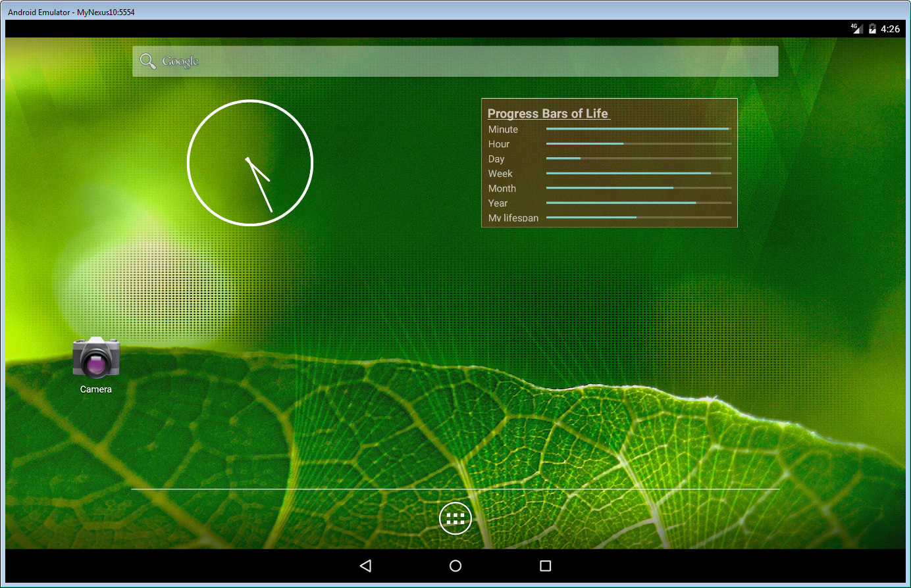Select the Minute label
Screen dimensions: 911x588
503,130
